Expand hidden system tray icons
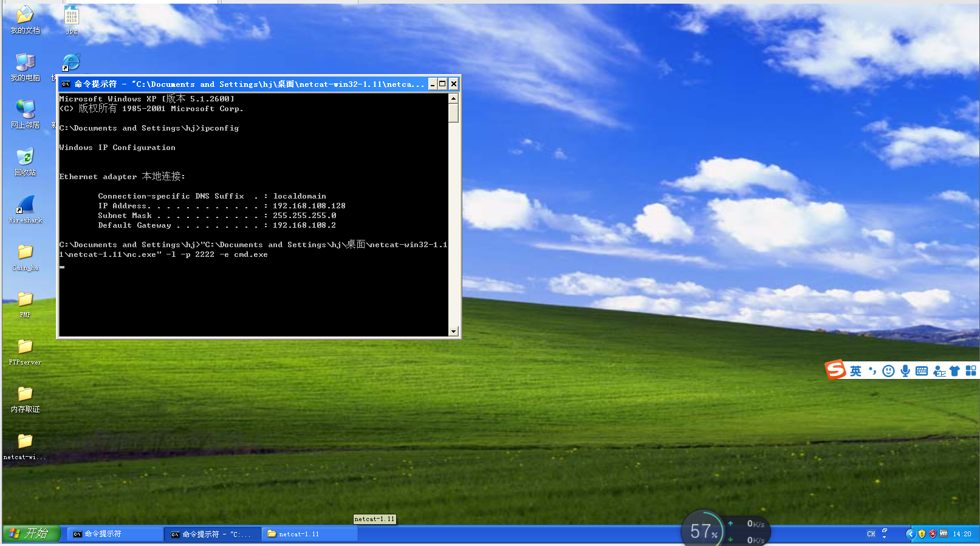The width and height of the screenshot is (980, 546). tap(910, 534)
